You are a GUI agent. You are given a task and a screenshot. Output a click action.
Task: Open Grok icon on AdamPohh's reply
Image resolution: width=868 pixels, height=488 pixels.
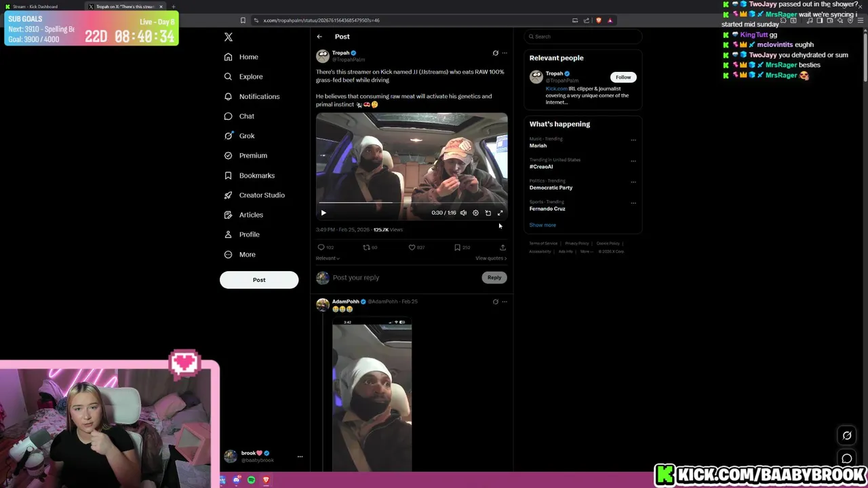click(x=495, y=302)
